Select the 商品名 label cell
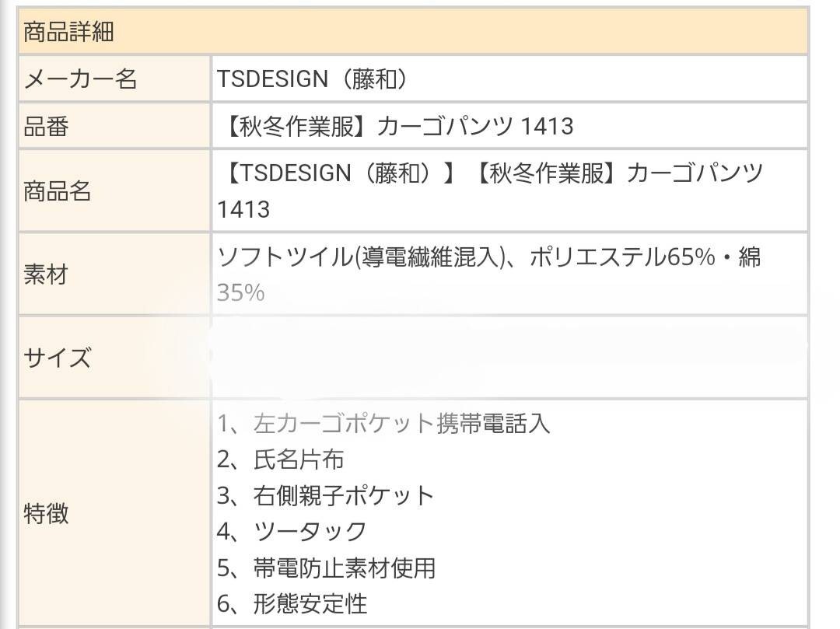 pyautogui.click(x=58, y=191)
